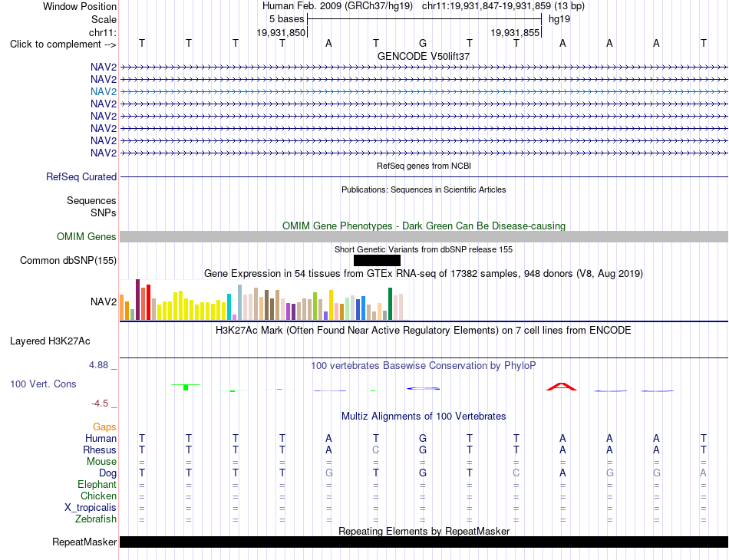The image size is (729, 560).
Task: Click the light-blue highlighted NAV2 transcript label
Action: (104, 91)
